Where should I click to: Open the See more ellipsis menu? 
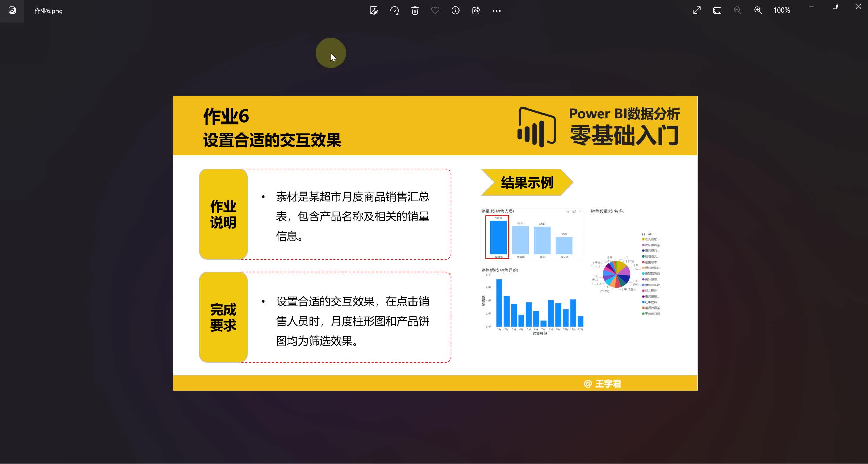coord(496,11)
